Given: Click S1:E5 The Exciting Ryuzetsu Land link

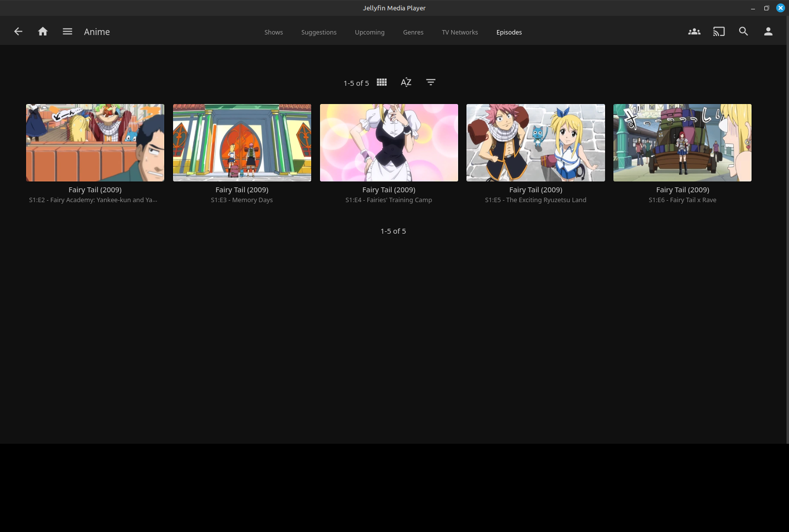Looking at the screenshot, I should [x=536, y=200].
